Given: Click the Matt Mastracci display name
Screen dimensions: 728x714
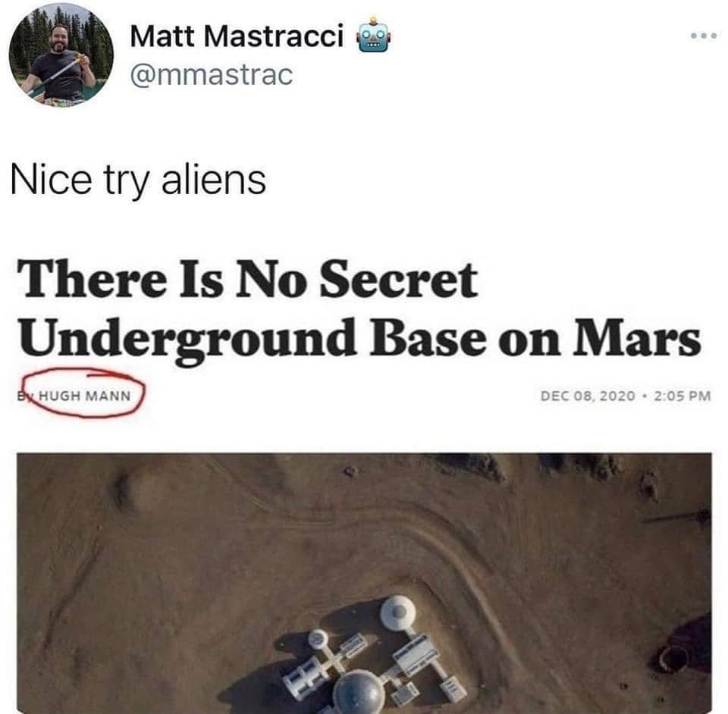Looking at the screenshot, I should 237,36.
